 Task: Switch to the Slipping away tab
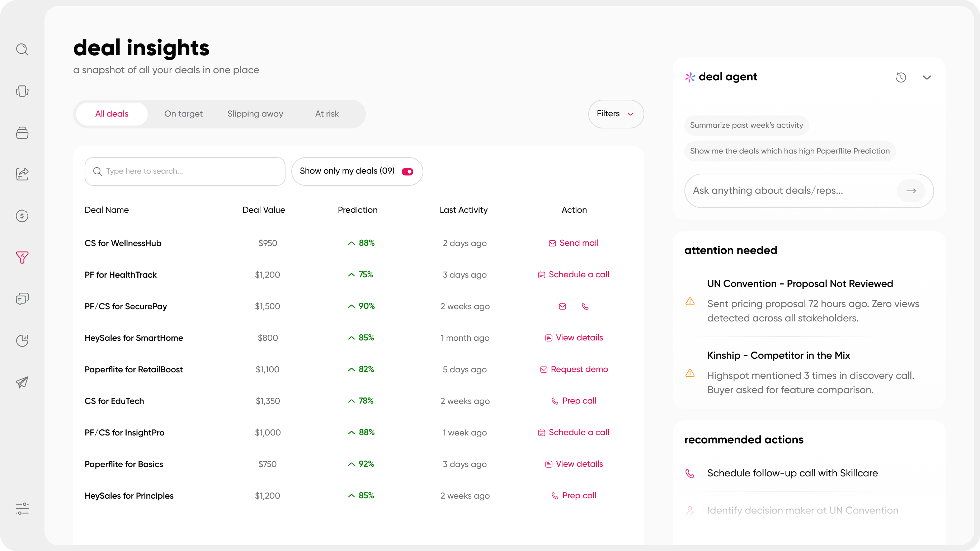(255, 114)
